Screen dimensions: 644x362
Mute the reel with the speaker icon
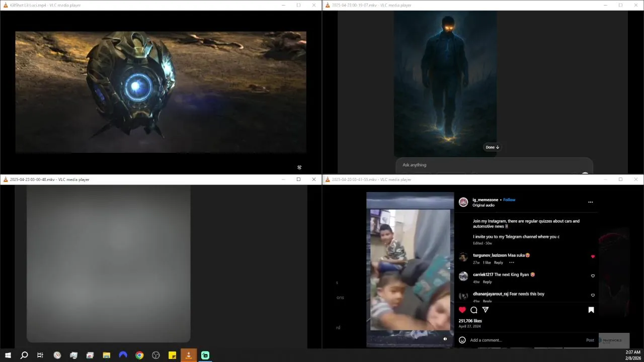445,339
